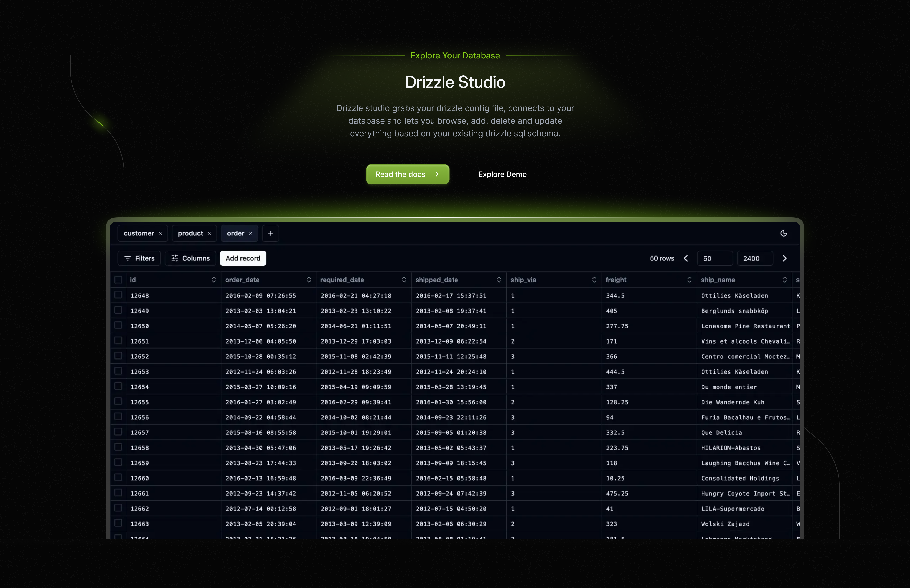The width and height of the screenshot is (910, 588).
Task: Open the Filters panel
Action: 139,258
